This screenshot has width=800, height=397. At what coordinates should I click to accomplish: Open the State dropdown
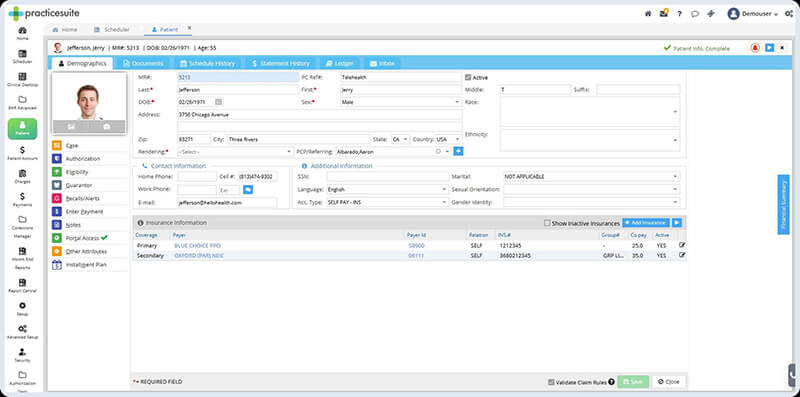[x=401, y=139]
